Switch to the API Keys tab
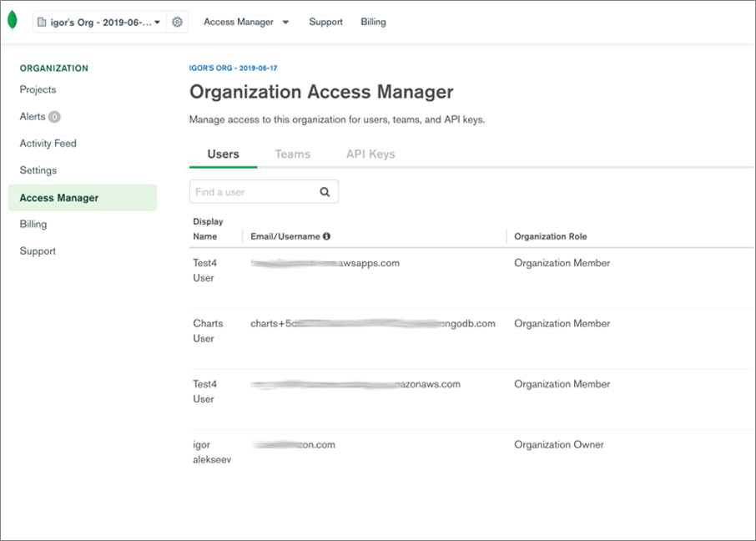 pos(370,154)
